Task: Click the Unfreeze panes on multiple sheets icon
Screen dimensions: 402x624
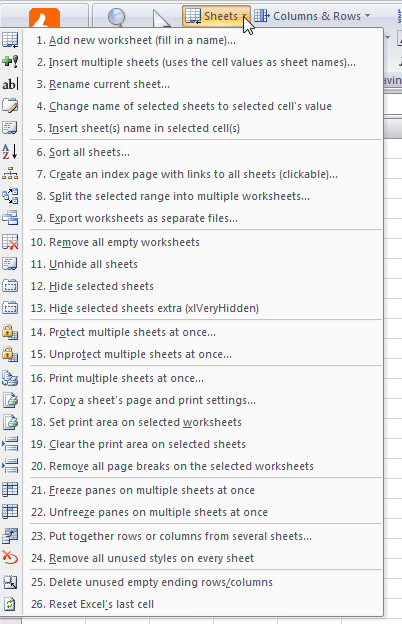Action: pos(10,512)
